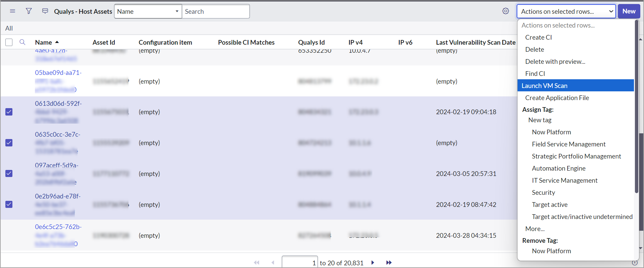
Task: Click the column search magnifier icon
Action: click(x=22, y=42)
